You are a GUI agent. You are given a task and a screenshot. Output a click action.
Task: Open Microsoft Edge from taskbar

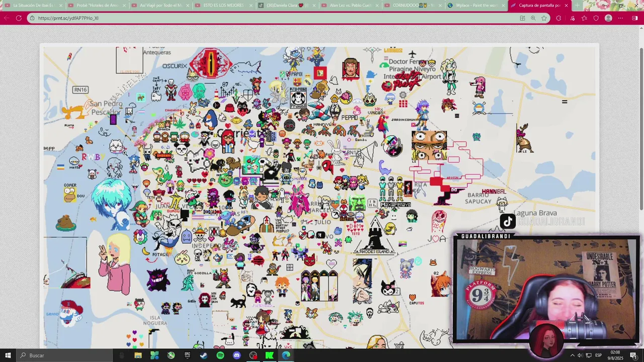point(286,355)
